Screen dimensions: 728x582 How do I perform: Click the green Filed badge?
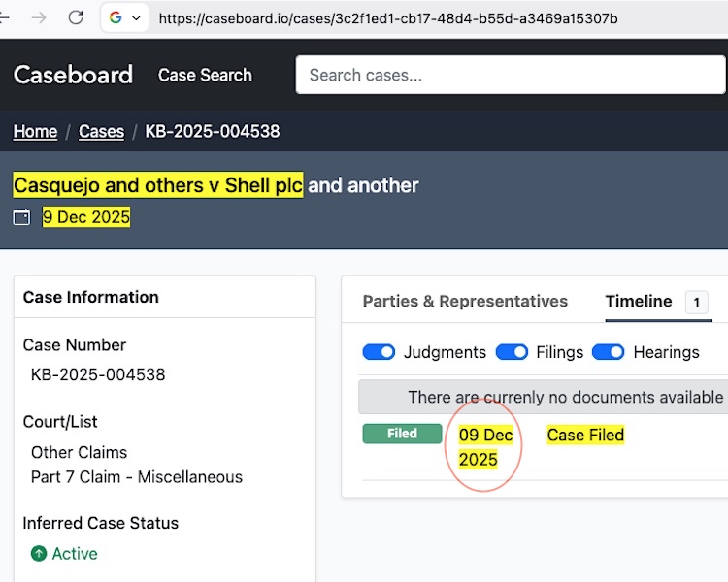[x=402, y=434]
